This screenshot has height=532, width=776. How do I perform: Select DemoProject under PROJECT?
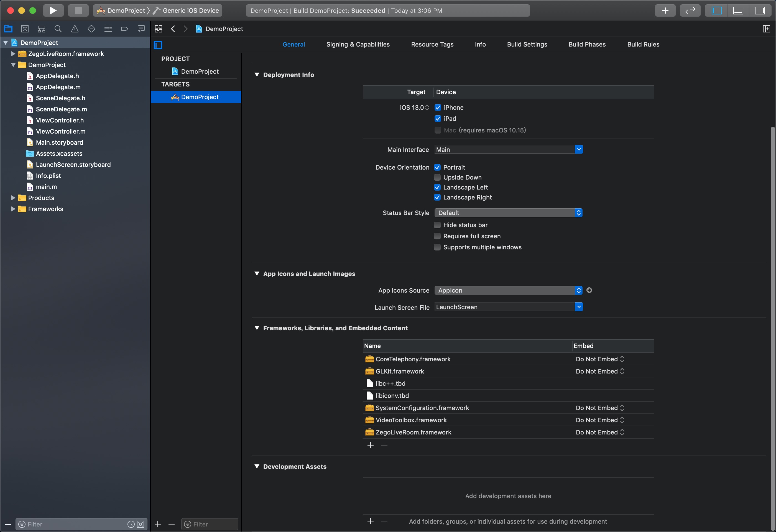[196, 71]
